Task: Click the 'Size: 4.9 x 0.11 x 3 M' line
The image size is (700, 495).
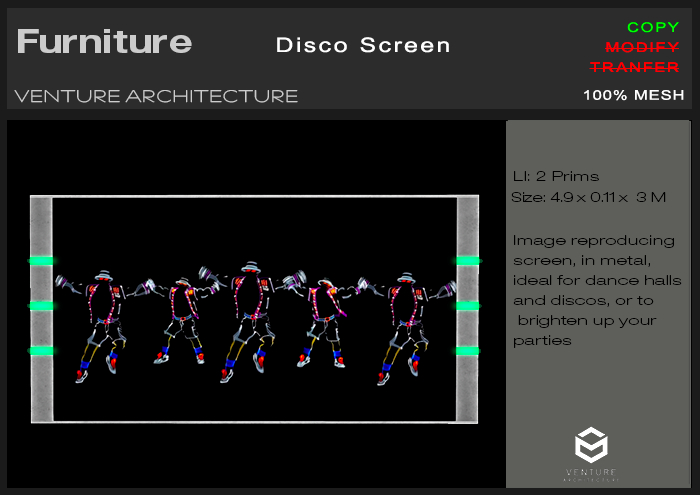Action: point(588,197)
